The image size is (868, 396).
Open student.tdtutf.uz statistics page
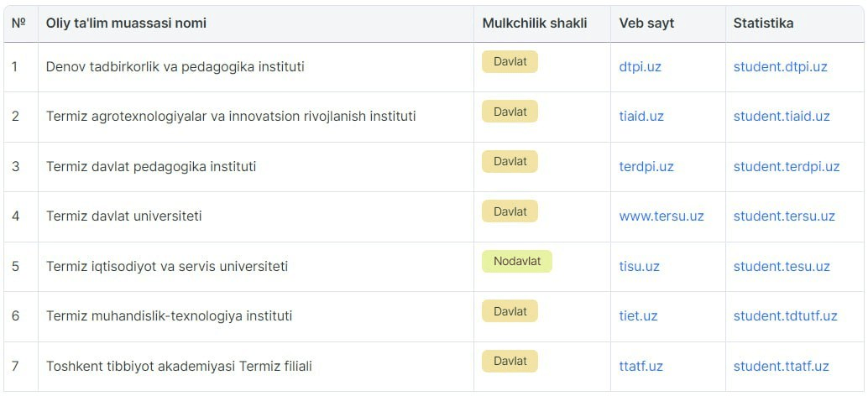[x=785, y=316]
